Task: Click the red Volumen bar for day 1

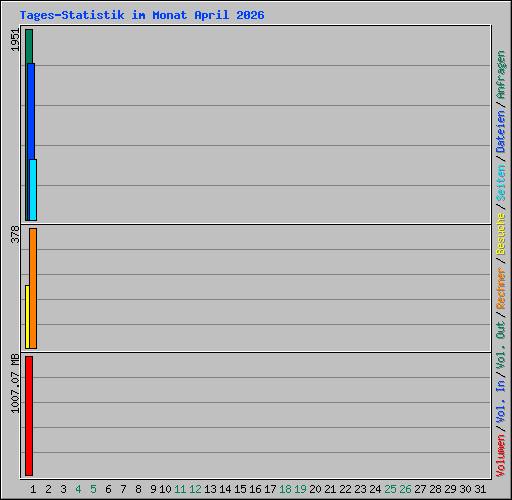Action: click(29, 416)
